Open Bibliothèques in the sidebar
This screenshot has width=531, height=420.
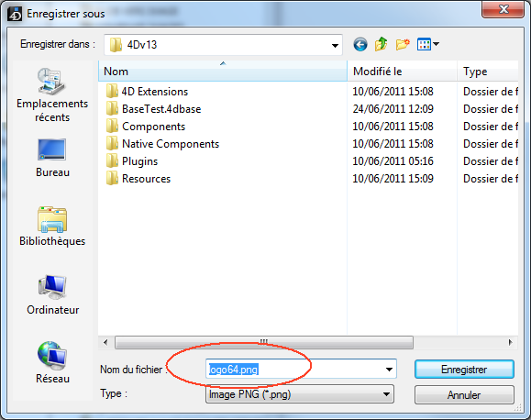click(x=52, y=227)
